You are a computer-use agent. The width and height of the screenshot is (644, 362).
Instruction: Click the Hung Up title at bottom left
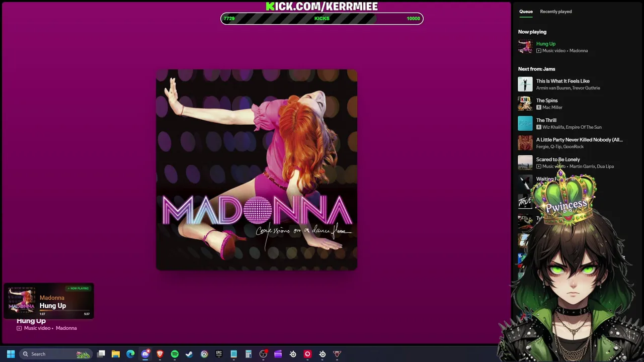[x=31, y=321]
